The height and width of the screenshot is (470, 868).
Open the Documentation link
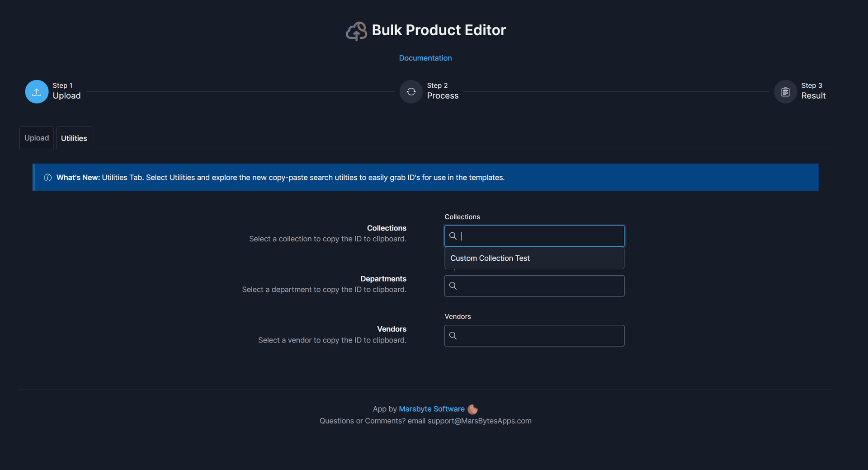(425, 58)
